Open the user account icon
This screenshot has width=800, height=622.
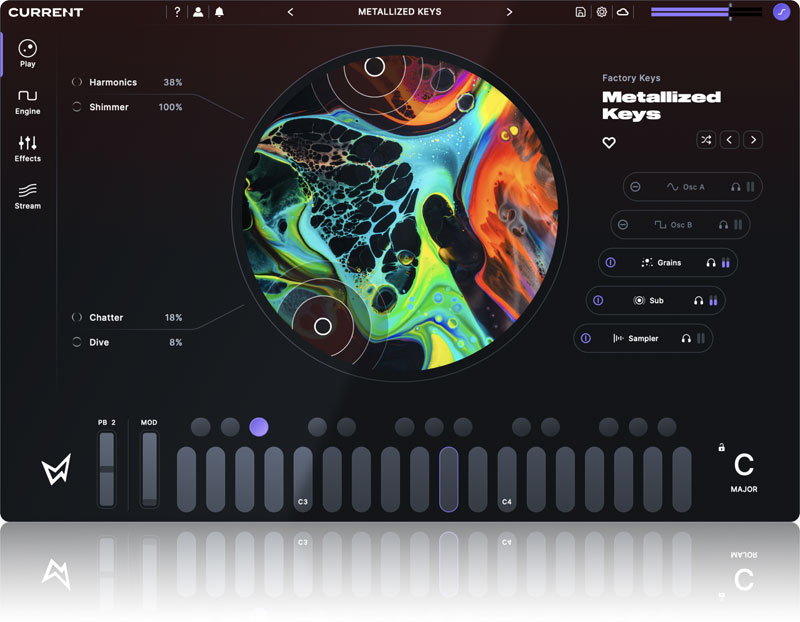[198, 12]
